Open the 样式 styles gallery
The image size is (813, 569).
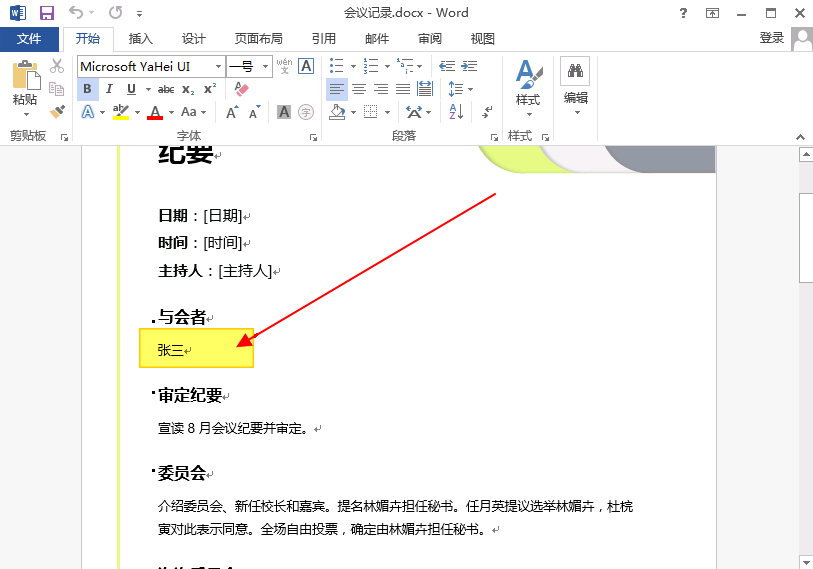(x=528, y=88)
